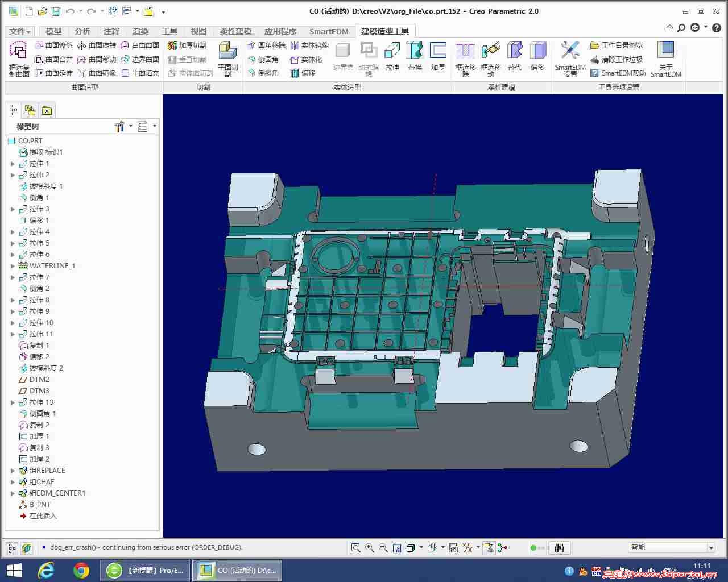Click the Zoom Out icon in the bottom toolbar
The height and width of the screenshot is (582, 728).
click(383, 548)
